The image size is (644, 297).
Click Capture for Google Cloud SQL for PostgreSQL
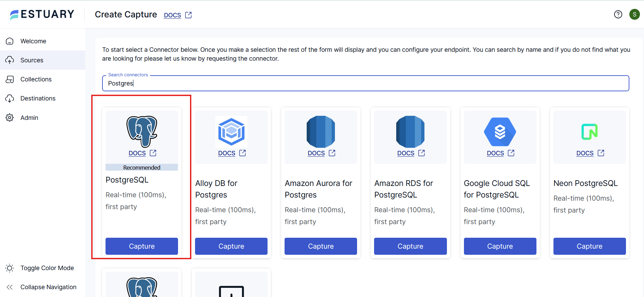point(500,246)
